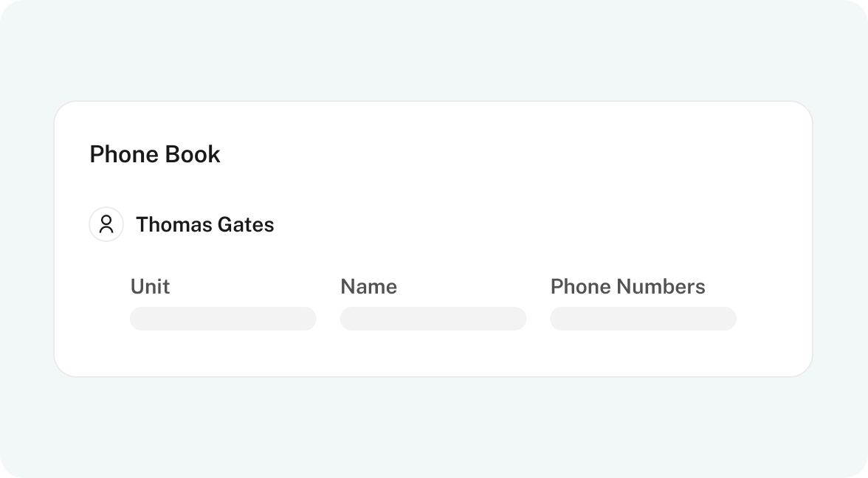The height and width of the screenshot is (478, 868).
Task: Focus the Phone Numbers loading bar
Action: (644, 319)
